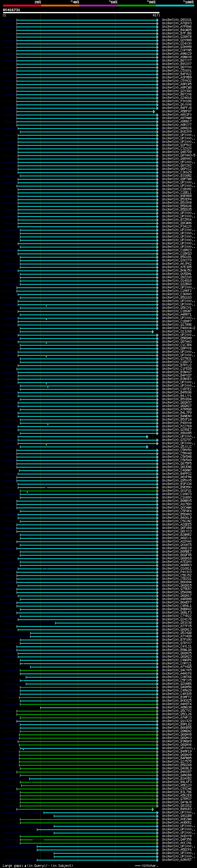Click the query name AV416731

(11, 10)
